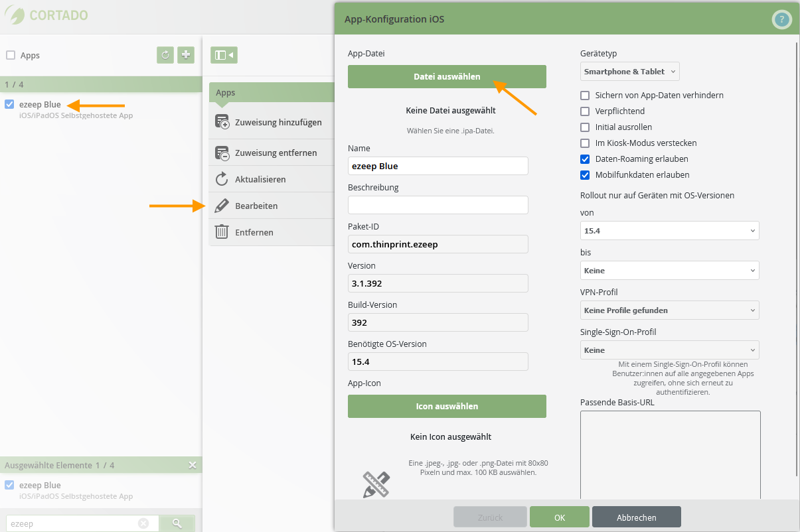Viewport: 800px width, 532px height.
Task: Select Aktualisieren menu entry
Action: pos(272,179)
